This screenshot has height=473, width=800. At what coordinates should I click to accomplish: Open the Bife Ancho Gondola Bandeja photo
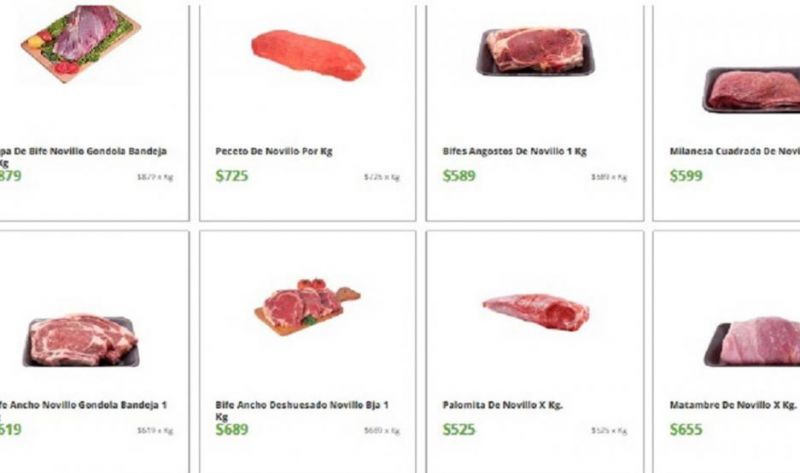80,340
